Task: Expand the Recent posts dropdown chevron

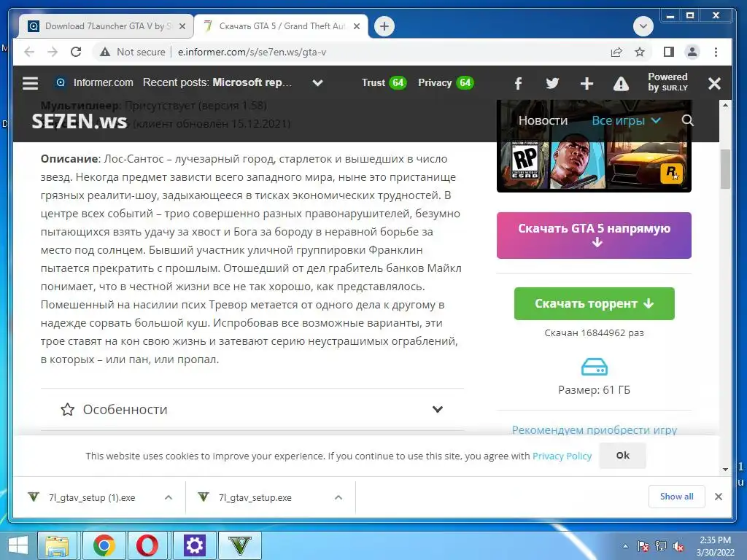Action: point(317,83)
